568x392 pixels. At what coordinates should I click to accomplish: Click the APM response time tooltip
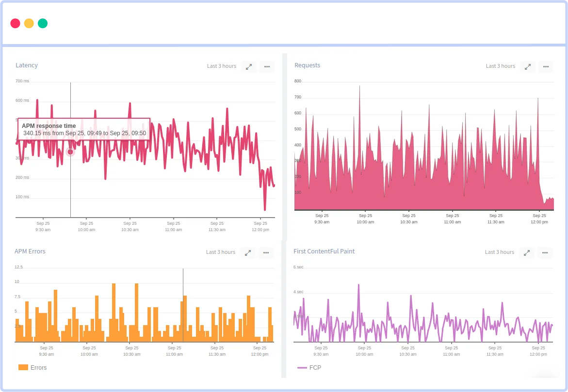coord(84,129)
